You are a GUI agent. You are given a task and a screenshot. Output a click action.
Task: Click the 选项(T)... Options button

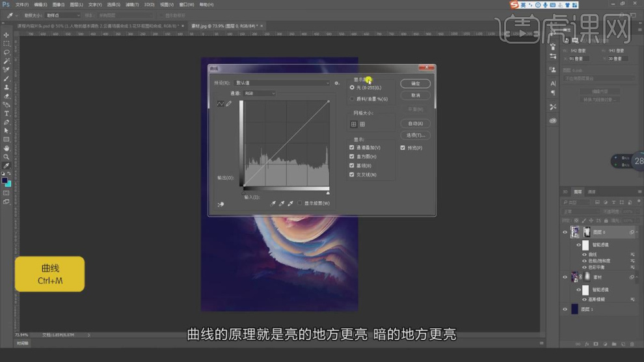coord(415,135)
